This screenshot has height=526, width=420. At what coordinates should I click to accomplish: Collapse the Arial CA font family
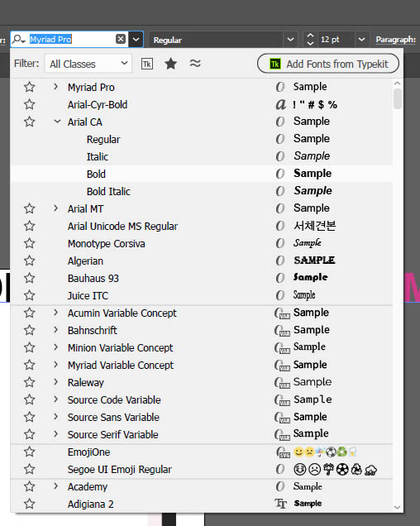57,122
